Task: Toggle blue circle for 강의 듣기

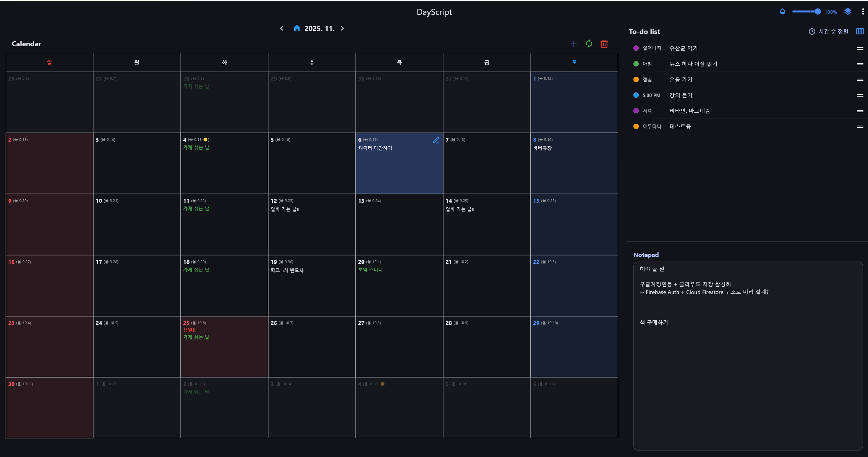Action: pyautogui.click(x=636, y=95)
